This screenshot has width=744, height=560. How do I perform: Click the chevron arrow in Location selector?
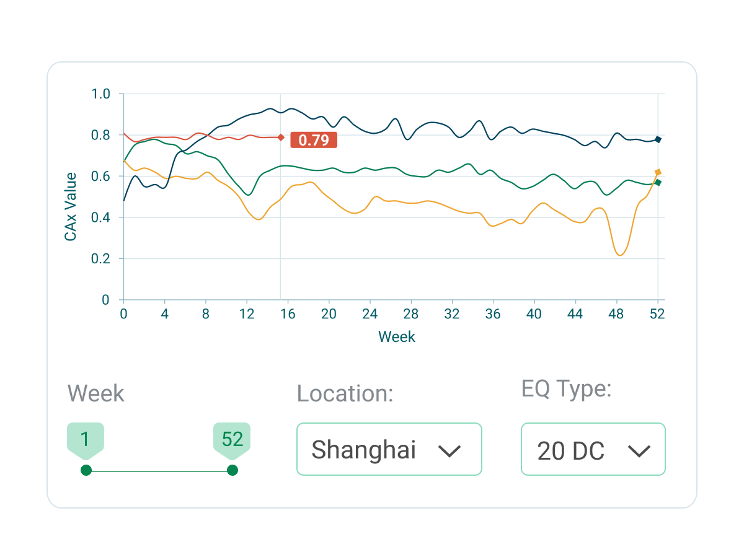449,451
